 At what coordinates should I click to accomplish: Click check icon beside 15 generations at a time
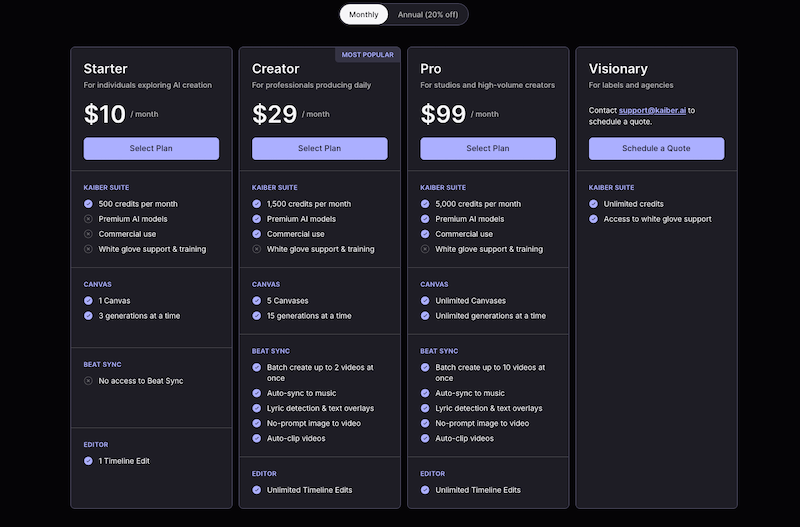[x=257, y=316]
